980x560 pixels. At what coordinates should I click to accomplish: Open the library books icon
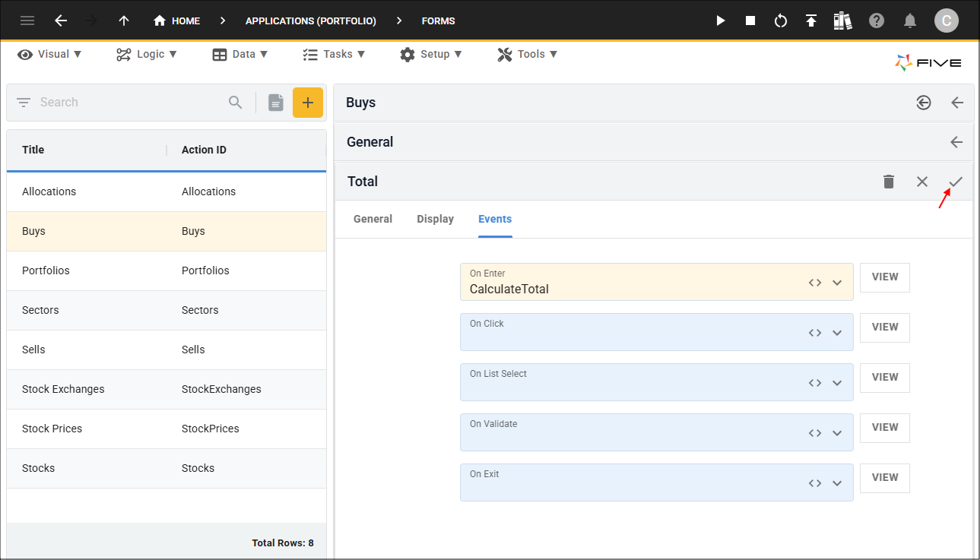[842, 21]
